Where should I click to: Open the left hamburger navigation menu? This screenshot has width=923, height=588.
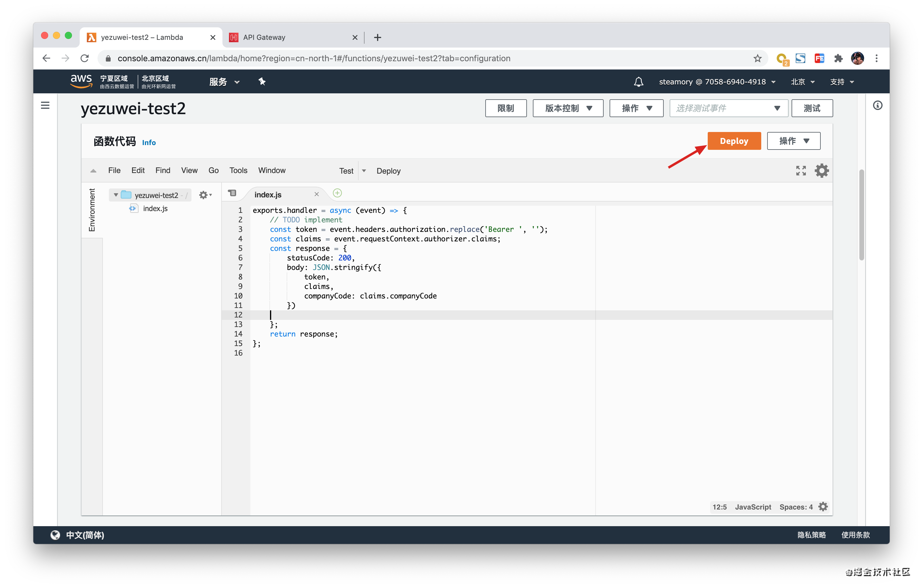[x=45, y=106]
